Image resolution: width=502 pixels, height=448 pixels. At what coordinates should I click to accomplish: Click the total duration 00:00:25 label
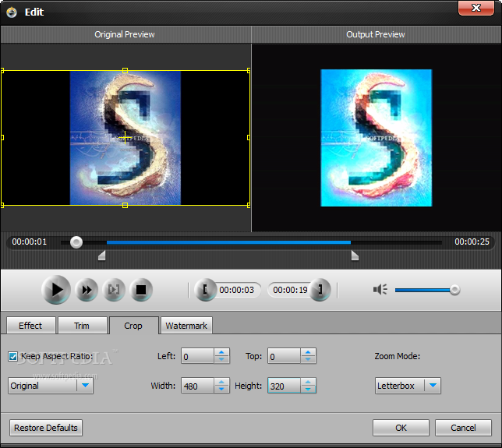pyautogui.click(x=472, y=242)
